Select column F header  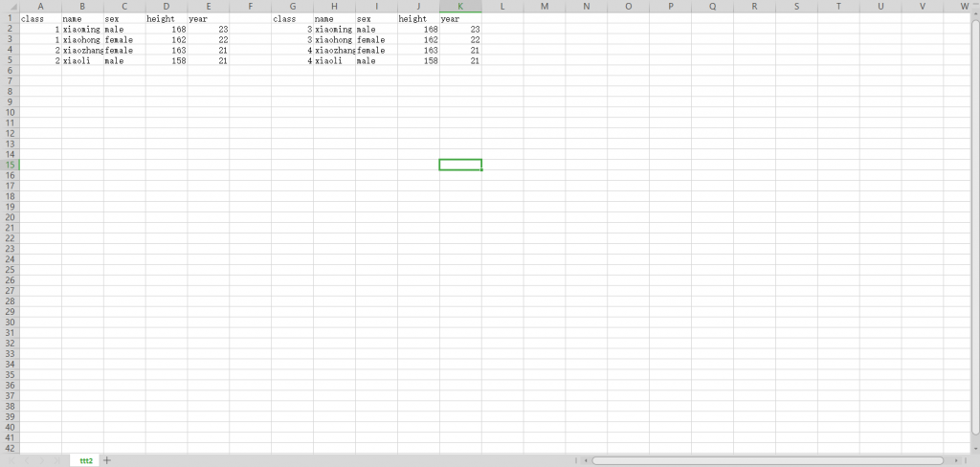tap(250, 7)
